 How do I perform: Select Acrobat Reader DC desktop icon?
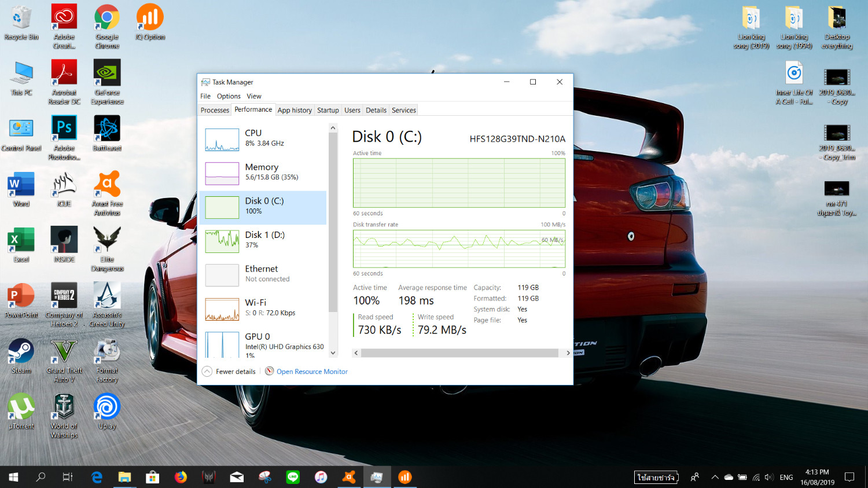64,82
